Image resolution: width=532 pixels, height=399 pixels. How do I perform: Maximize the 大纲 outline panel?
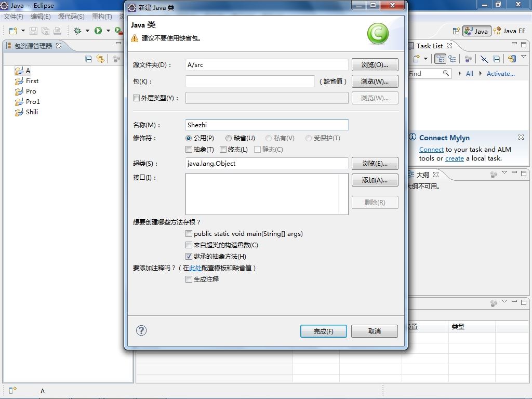click(524, 174)
